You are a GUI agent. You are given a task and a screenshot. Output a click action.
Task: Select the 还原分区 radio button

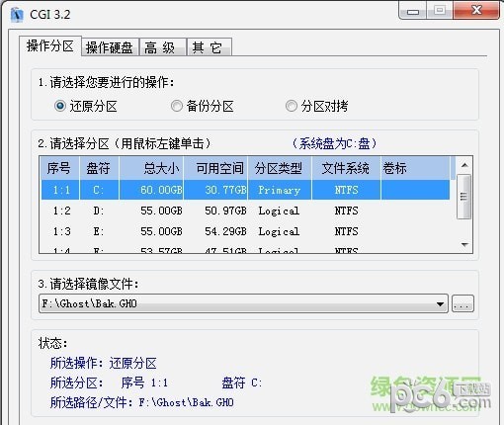[x=60, y=106]
